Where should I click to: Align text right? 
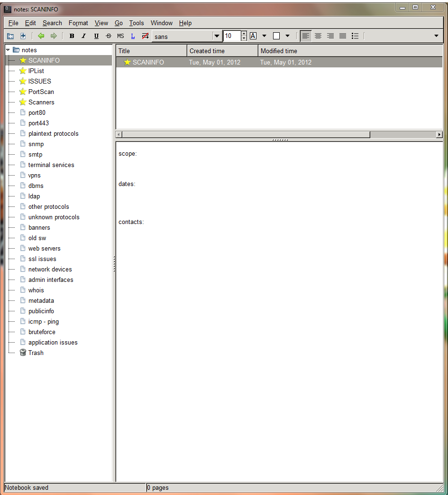click(330, 36)
